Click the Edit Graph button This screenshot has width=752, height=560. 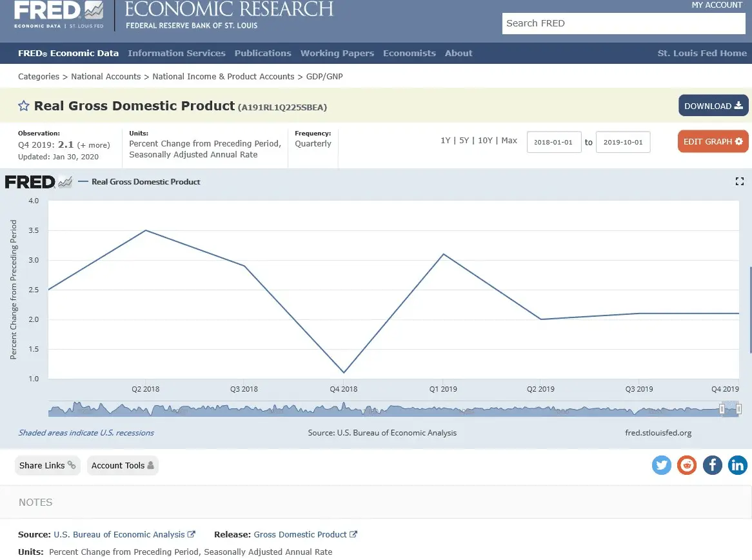[x=713, y=142]
